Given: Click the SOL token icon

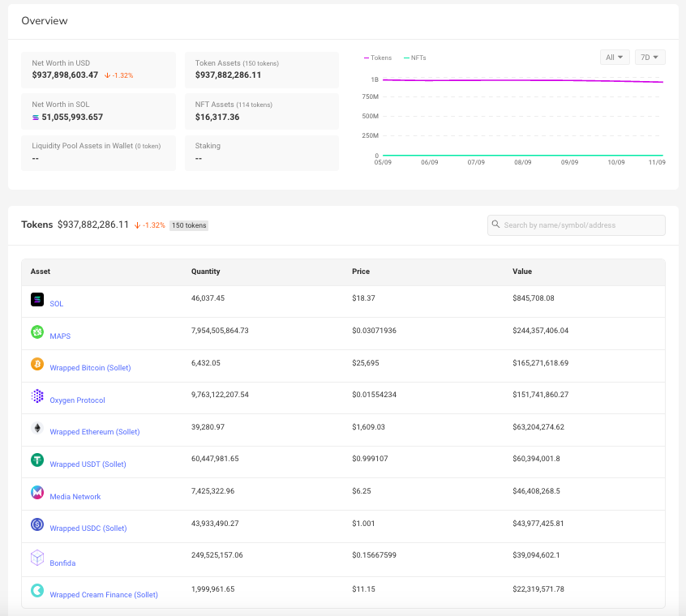Looking at the screenshot, I should click(x=37, y=300).
